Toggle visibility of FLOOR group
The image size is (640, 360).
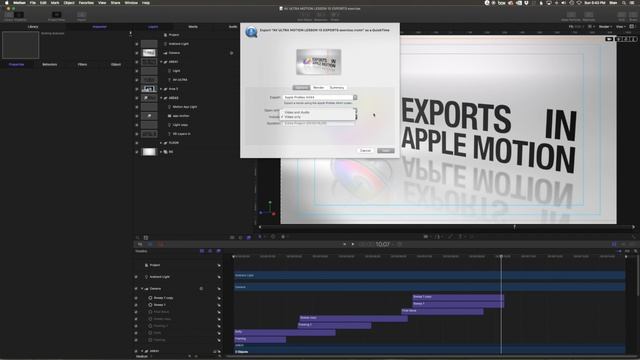coord(137,143)
